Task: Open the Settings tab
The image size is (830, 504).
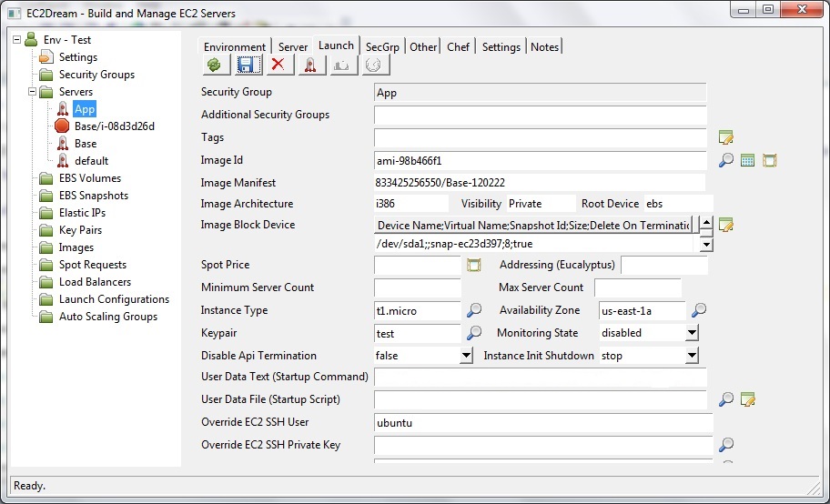Action: click(501, 46)
